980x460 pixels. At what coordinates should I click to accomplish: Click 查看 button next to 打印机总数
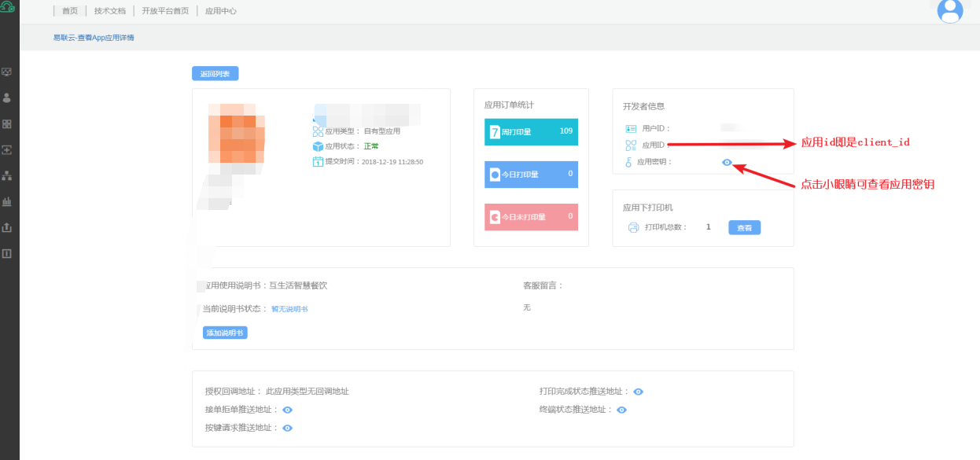pos(744,227)
